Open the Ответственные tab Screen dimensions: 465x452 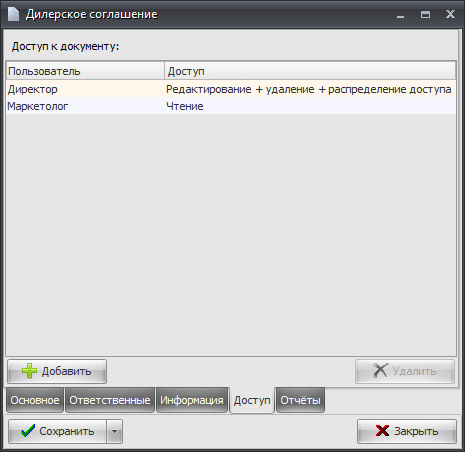pyautogui.click(x=110, y=400)
